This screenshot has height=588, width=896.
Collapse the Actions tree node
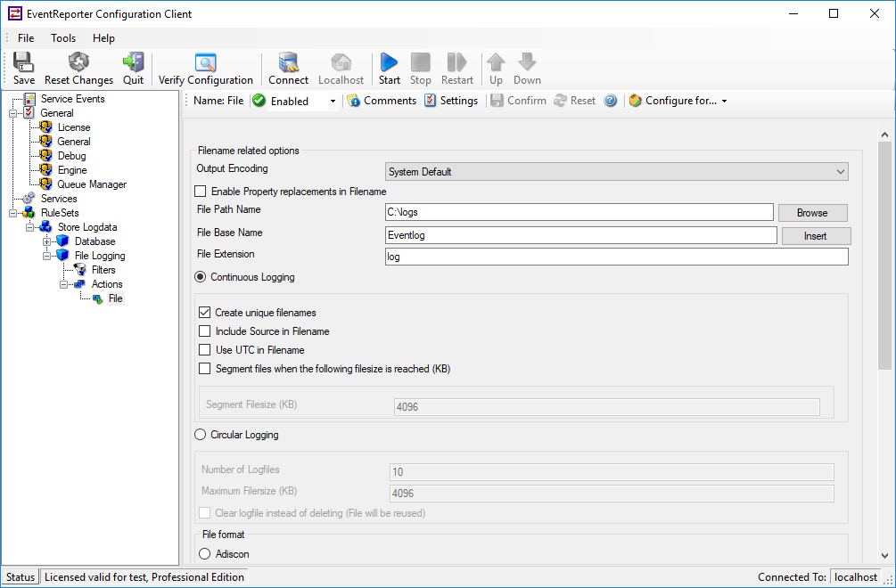coord(64,284)
